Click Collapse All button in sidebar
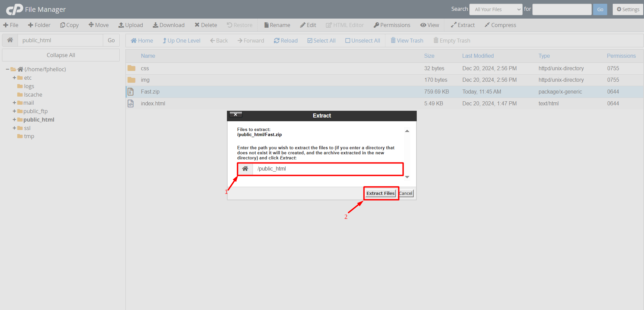The width and height of the screenshot is (644, 310). click(x=61, y=55)
